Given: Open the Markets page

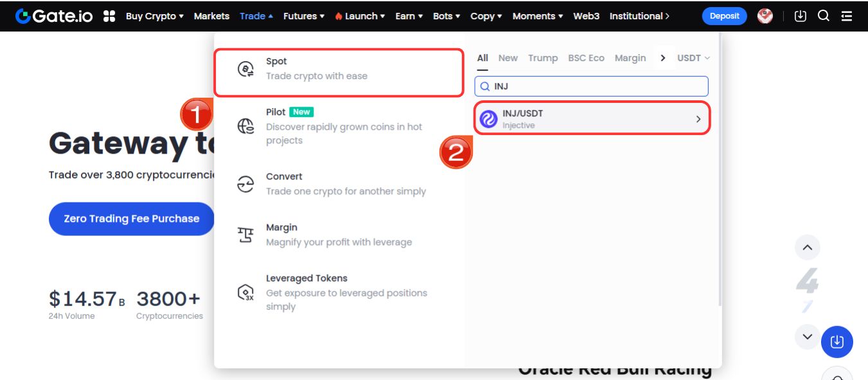Looking at the screenshot, I should coord(211,16).
